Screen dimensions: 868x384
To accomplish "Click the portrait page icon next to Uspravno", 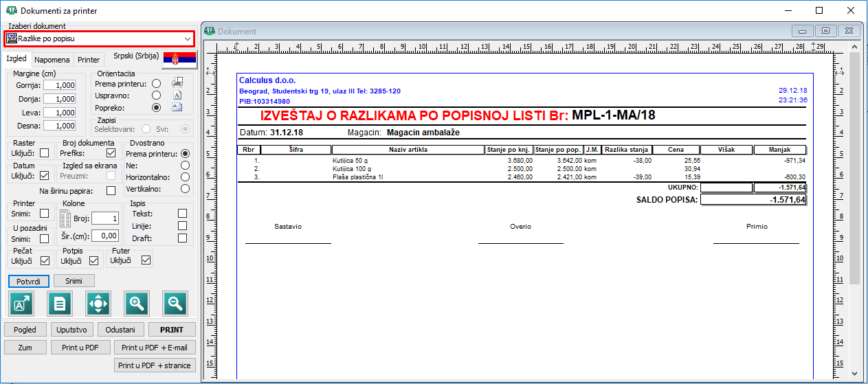I will point(177,95).
